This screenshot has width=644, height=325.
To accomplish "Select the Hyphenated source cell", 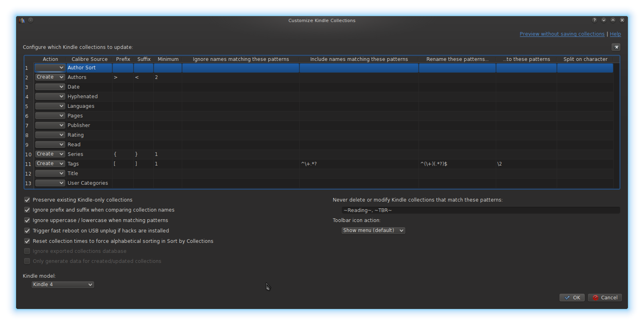I will [89, 97].
